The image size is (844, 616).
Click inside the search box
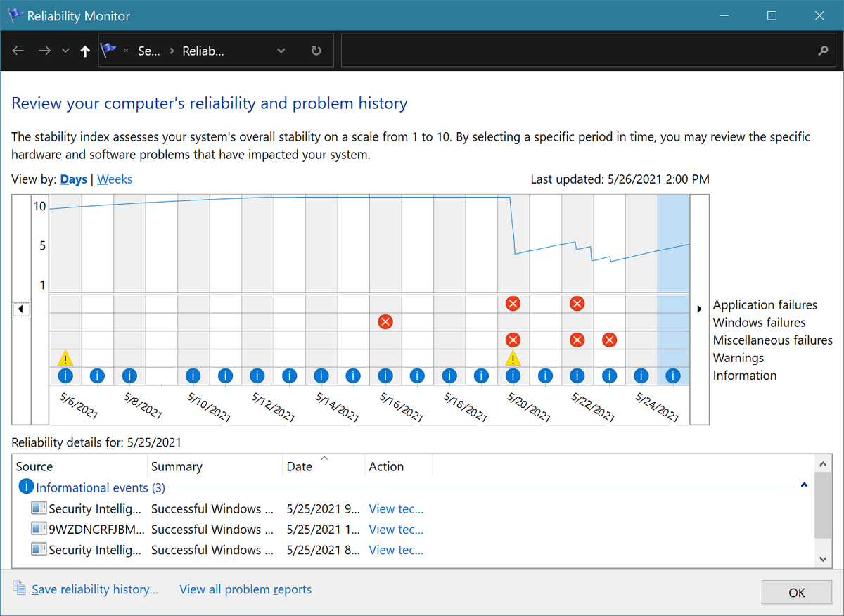pos(577,50)
